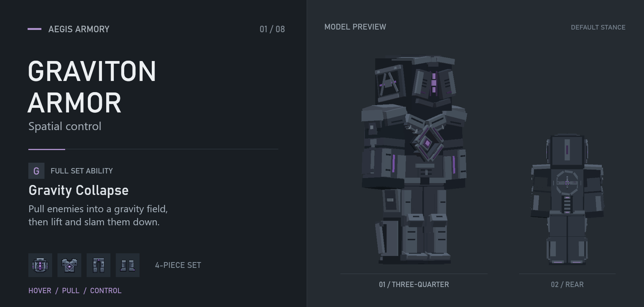Select the Graviton leggings piece icon
Image resolution: width=644 pixels, height=307 pixels.
pyautogui.click(x=99, y=265)
